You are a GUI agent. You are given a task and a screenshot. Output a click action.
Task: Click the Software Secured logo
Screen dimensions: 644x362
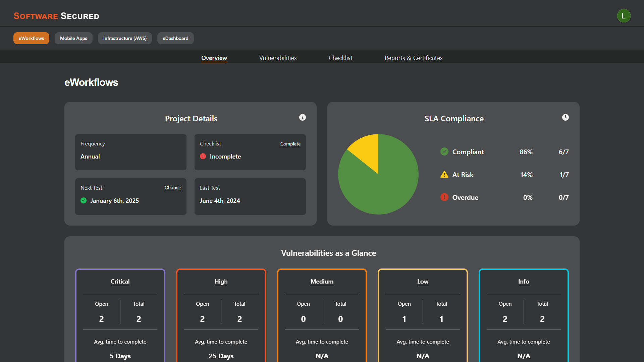(56, 16)
